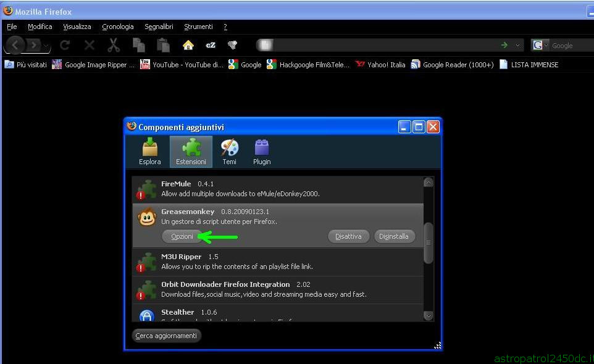Open the Yahoo! Italia bookmark

[x=380, y=65]
